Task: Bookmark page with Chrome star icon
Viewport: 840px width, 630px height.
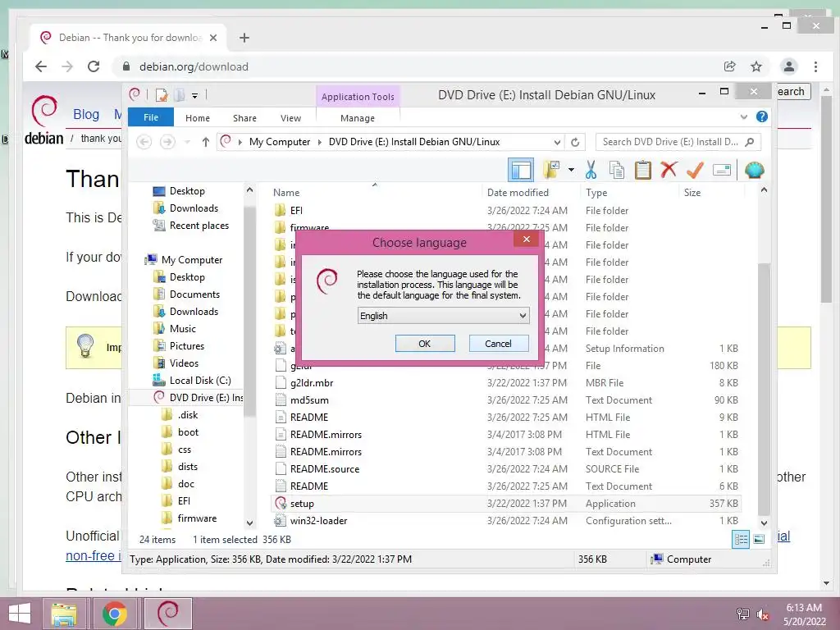Action: click(x=756, y=66)
